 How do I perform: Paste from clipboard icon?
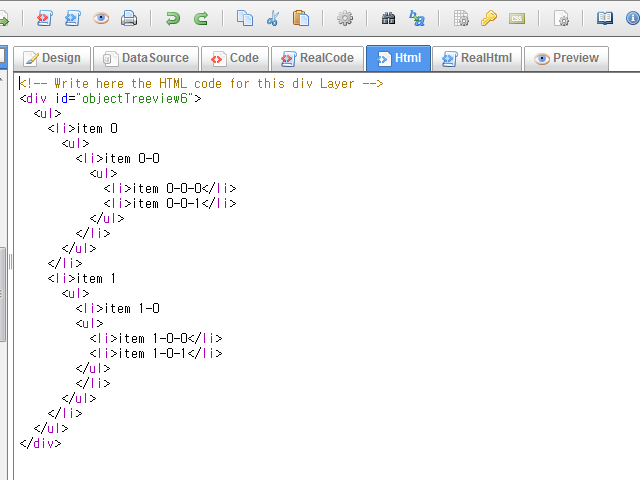tap(300, 18)
